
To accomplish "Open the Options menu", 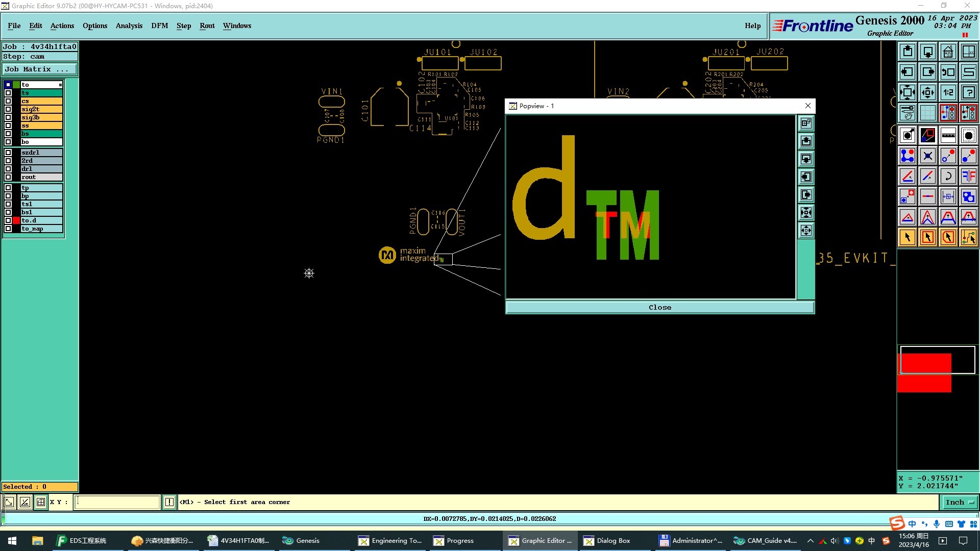I will (95, 26).
